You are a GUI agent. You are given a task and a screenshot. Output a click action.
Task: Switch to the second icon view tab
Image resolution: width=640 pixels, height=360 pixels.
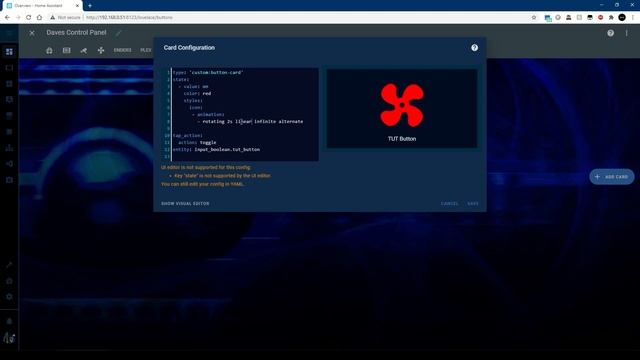point(67,50)
